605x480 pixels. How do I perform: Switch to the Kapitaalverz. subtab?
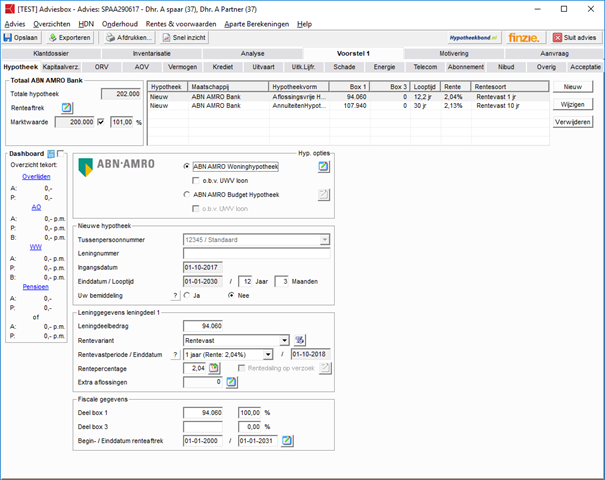pos(61,67)
